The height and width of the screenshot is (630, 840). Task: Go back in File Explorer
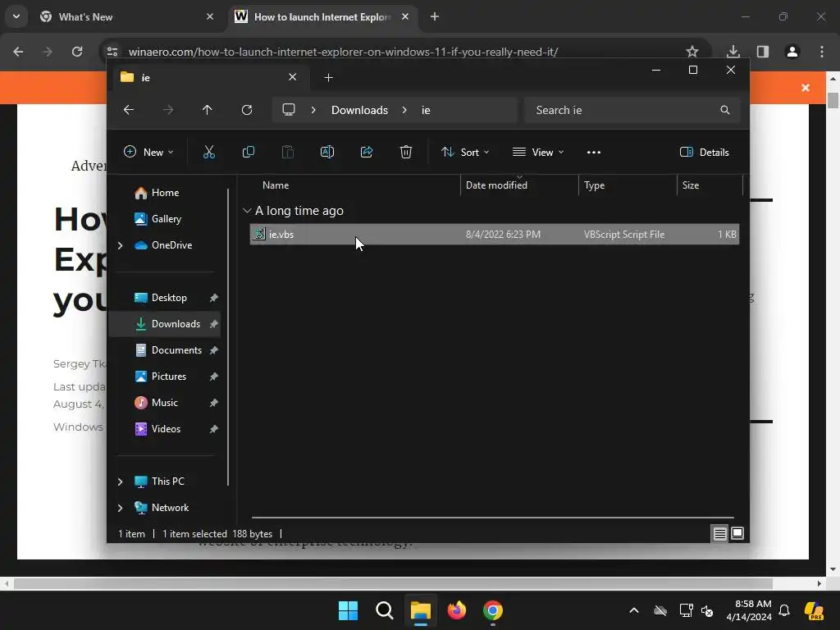tap(129, 110)
